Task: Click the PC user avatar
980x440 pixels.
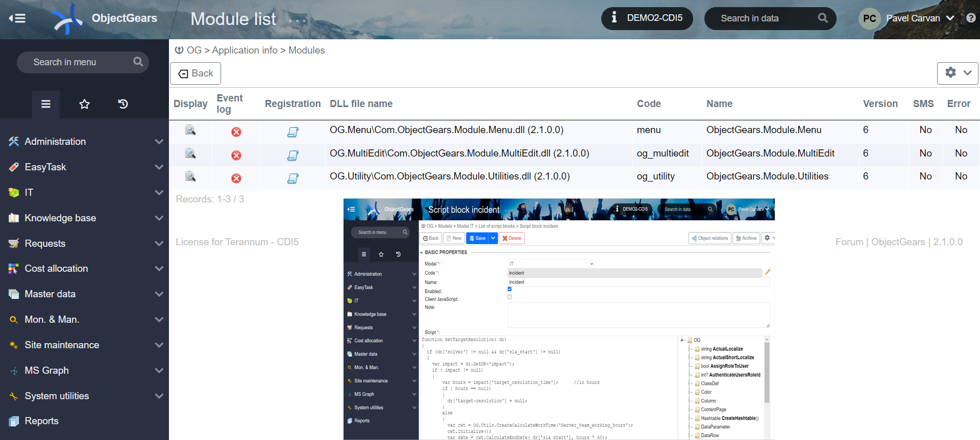Action: click(869, 19)
